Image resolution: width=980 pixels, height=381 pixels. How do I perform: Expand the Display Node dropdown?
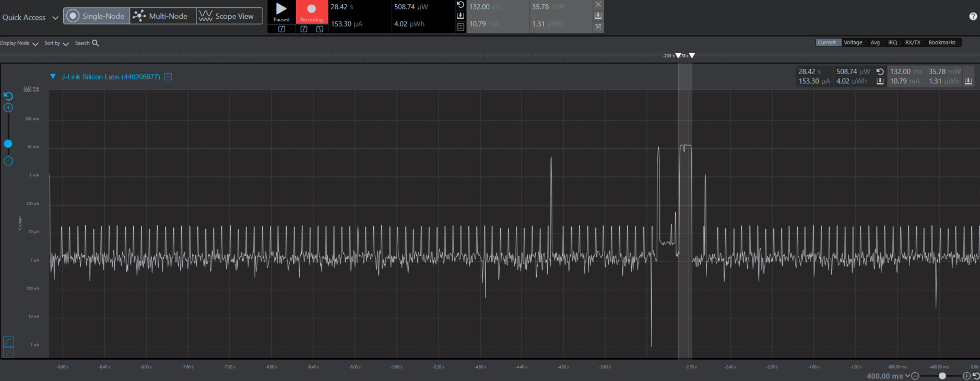[x=19, y=43]
